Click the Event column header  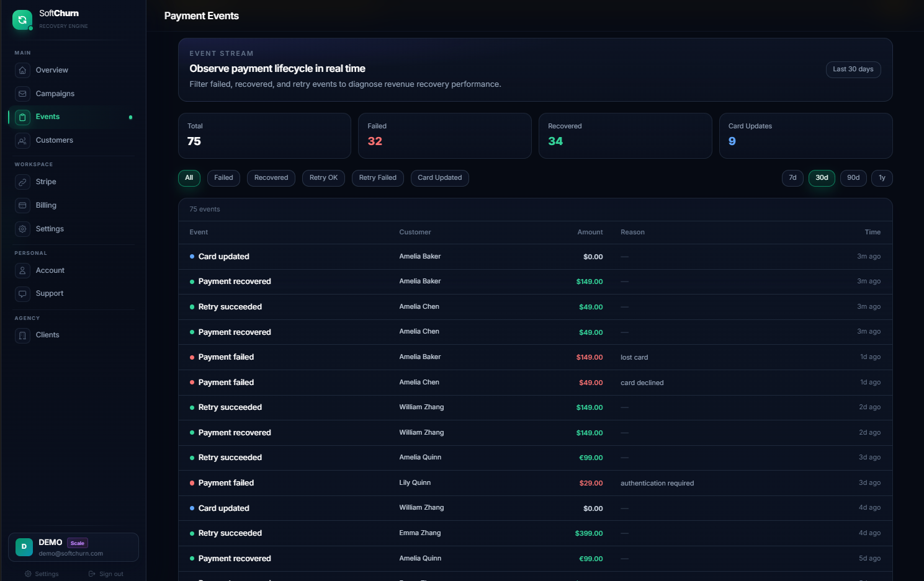[x=199, y=233]
